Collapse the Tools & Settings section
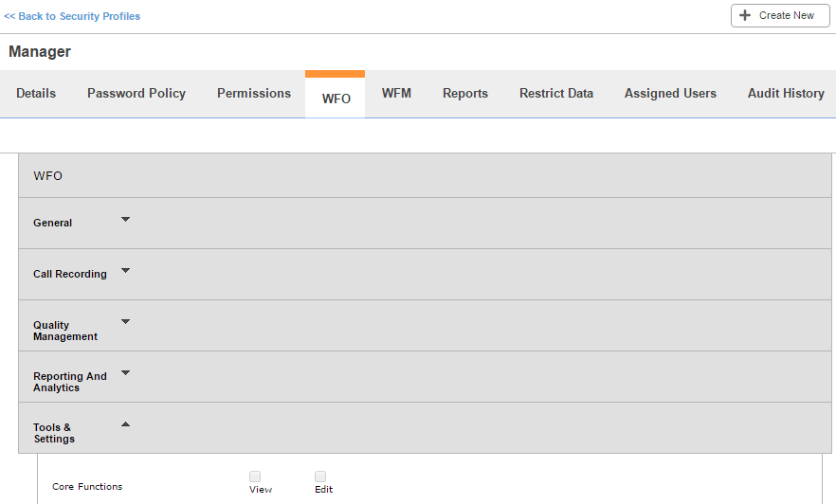 pyautogui.click(x=125, y=424)
